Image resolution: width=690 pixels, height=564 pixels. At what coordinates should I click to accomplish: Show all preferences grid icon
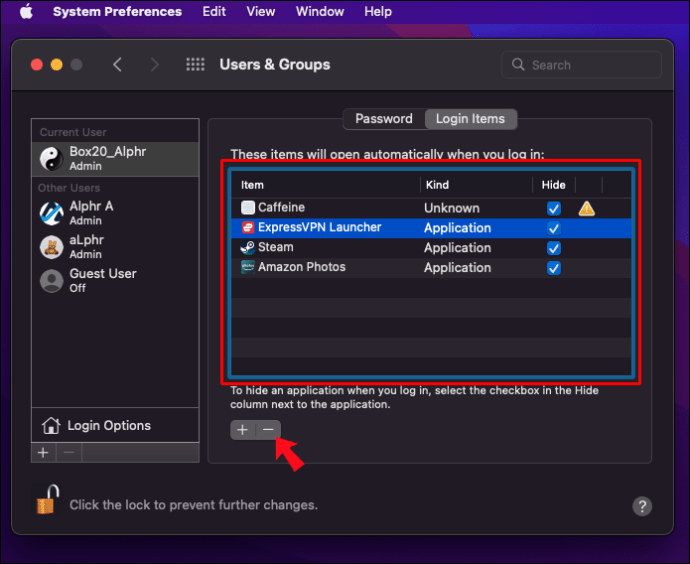pyautogui.click(x=195, y=65)
